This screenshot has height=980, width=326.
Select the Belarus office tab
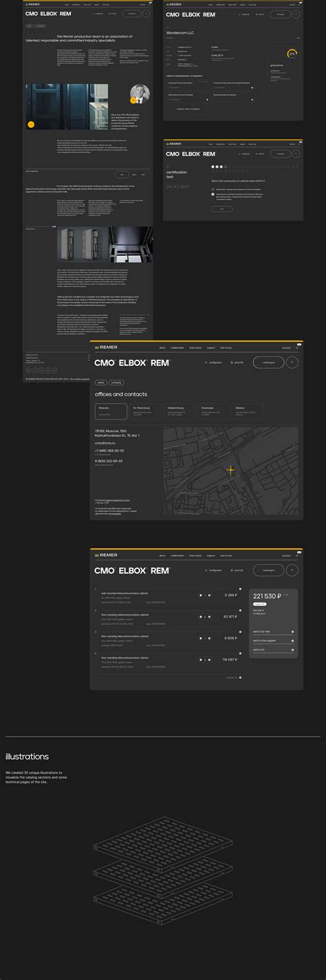(249, 411)
